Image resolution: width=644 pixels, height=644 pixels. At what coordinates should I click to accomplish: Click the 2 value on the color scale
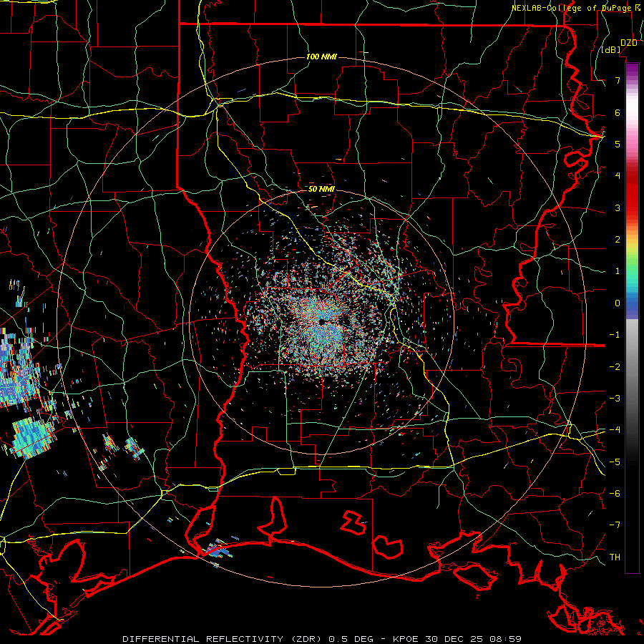(618, 240)
